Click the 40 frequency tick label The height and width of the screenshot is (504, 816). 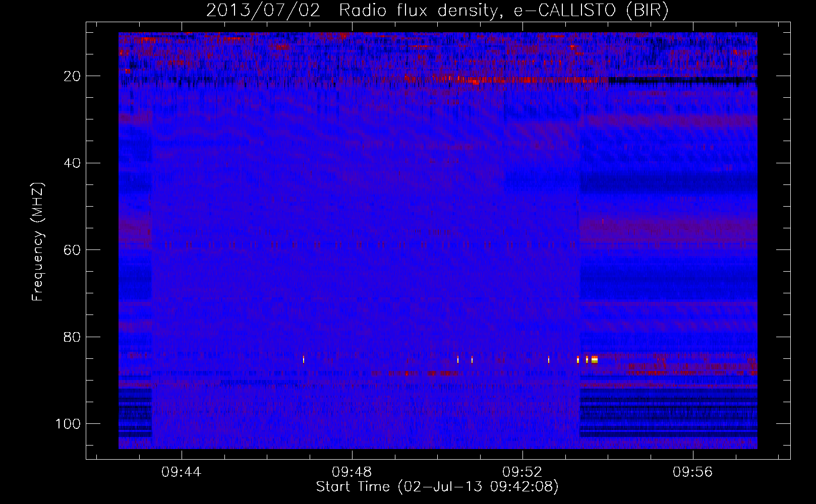click(73, 163)
